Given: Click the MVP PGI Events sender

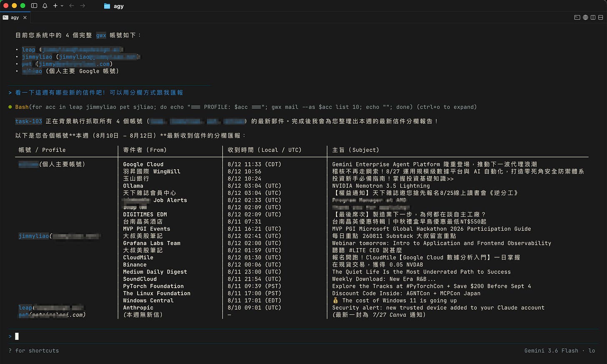Looking at the screenshot, I should click(146, 229).
